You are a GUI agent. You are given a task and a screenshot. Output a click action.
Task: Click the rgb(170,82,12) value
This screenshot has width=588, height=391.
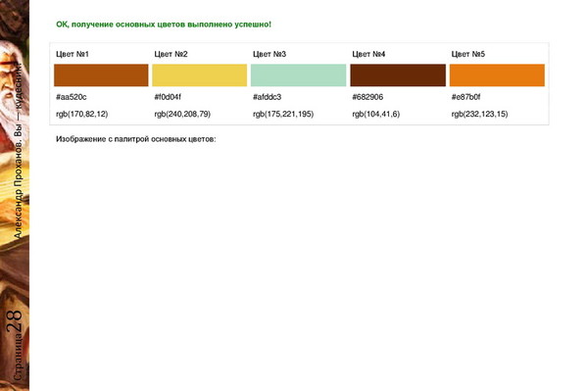pos(81,114)
